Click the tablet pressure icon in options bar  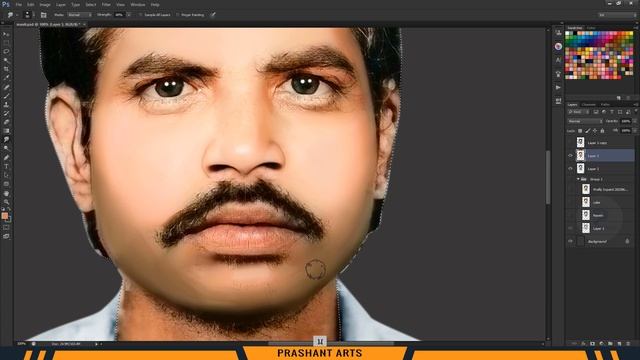(x=213, y=15)
